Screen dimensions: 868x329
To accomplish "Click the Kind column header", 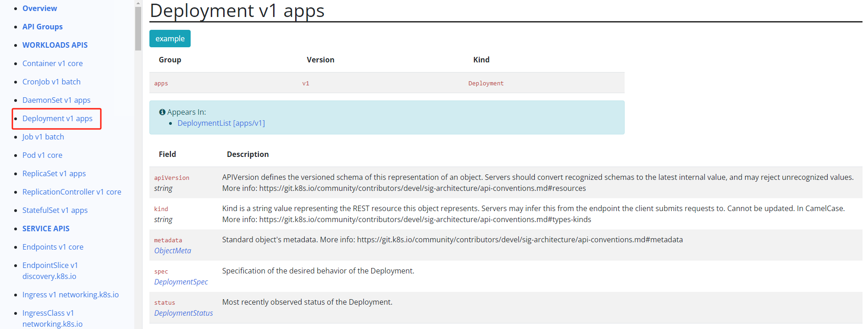I will tap(481, 60).
